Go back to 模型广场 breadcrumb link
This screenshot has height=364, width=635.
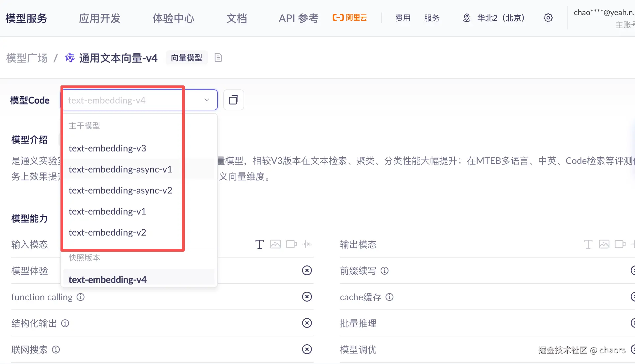(x=27, y=58)
